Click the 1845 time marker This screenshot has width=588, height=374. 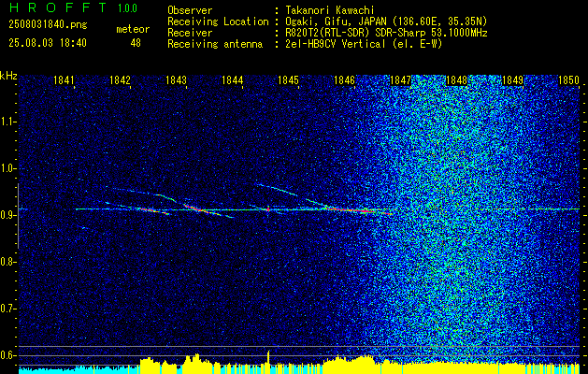(x=288, y=79)
